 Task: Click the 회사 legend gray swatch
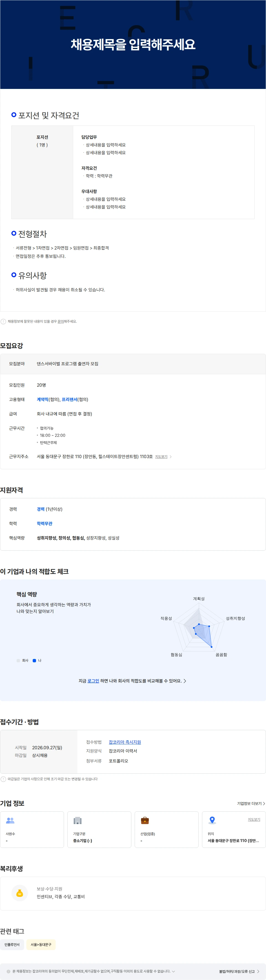click(x=18, y=660)
